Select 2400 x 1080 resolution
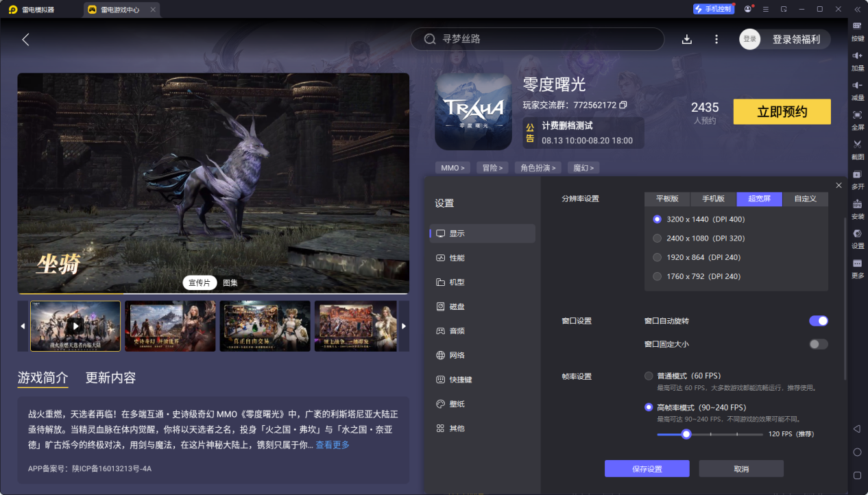The height and width of the screenshot is (495, 868). [x=658, y=239]
